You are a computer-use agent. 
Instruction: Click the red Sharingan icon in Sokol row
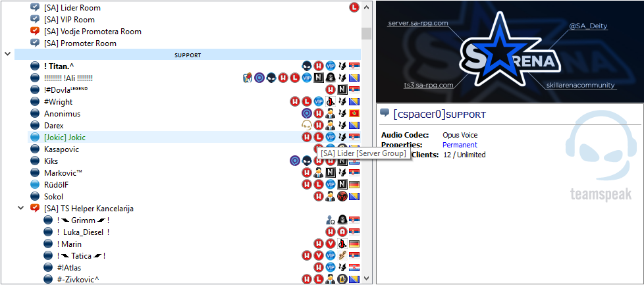342,197
